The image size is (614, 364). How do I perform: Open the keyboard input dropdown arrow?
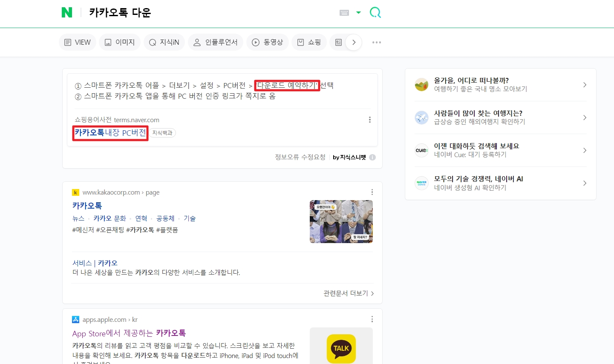(359, 12)
